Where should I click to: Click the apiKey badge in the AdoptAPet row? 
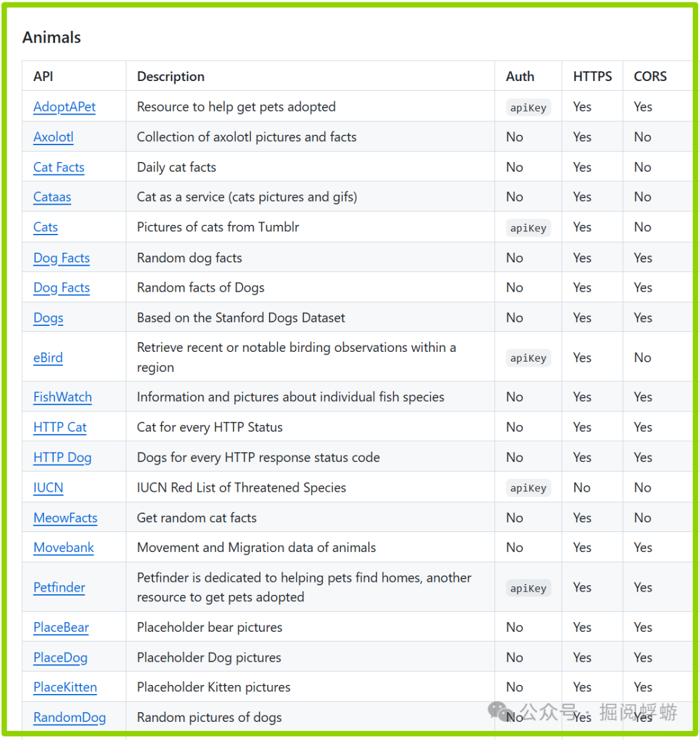[528, 108]
